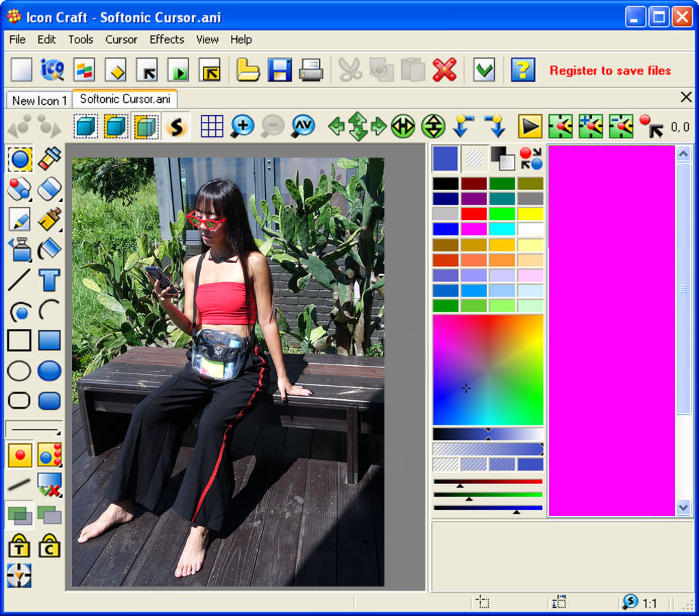Viewport: 699px width, 616px height.
Task: Click the green left arrow shift icon
Action: [x=336, y=127]
